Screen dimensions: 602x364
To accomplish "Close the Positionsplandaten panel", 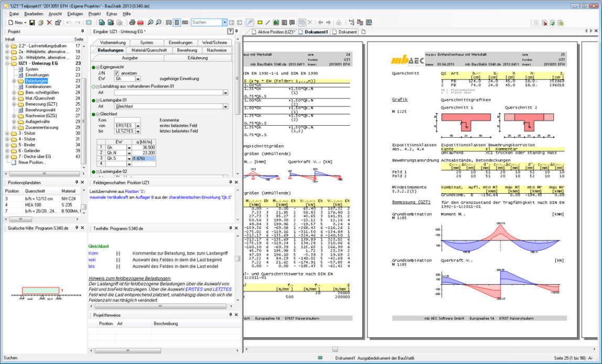I will coord(82,183).
